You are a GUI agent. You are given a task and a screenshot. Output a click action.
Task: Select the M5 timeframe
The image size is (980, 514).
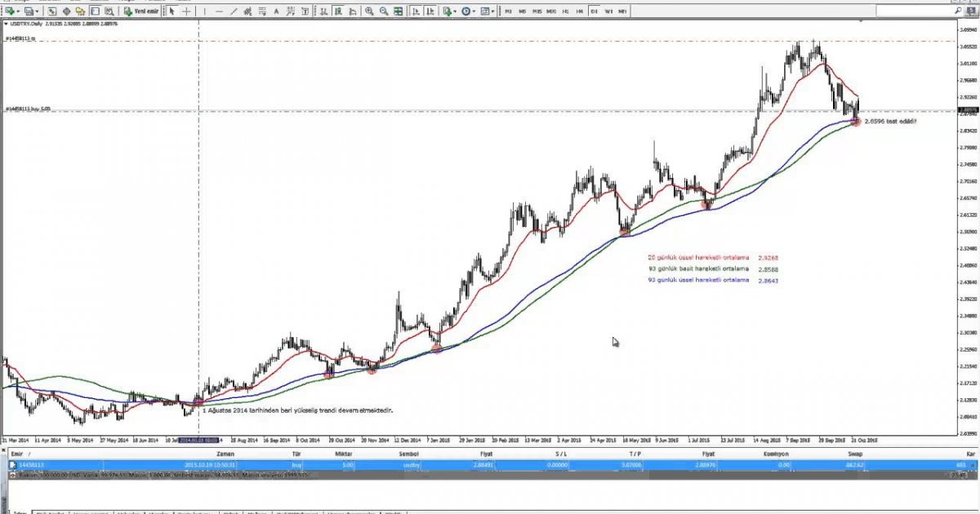pyautogui.click(x=522, y=11)
